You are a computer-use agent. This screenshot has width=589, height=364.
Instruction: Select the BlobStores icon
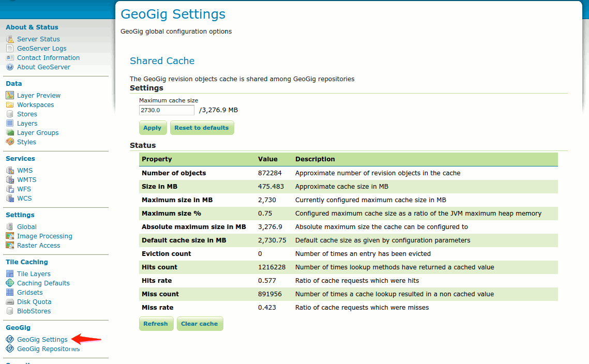click(x=9, y=311)
